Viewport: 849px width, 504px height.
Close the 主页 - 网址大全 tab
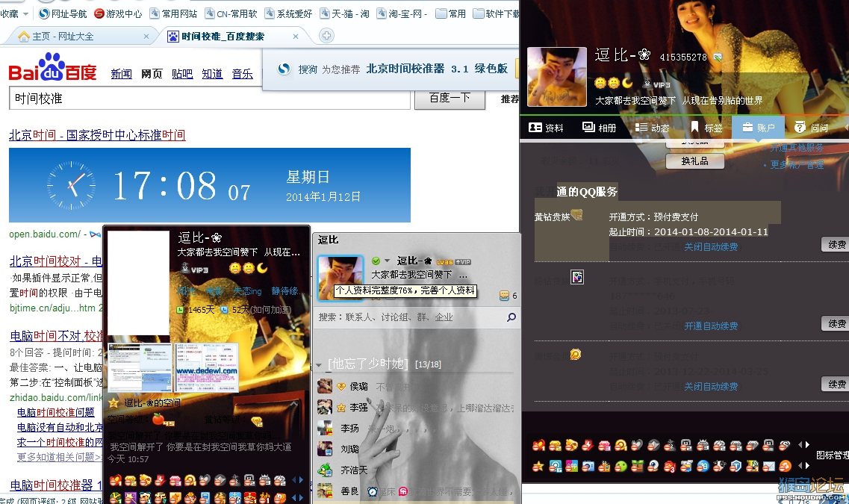(146, 37)
